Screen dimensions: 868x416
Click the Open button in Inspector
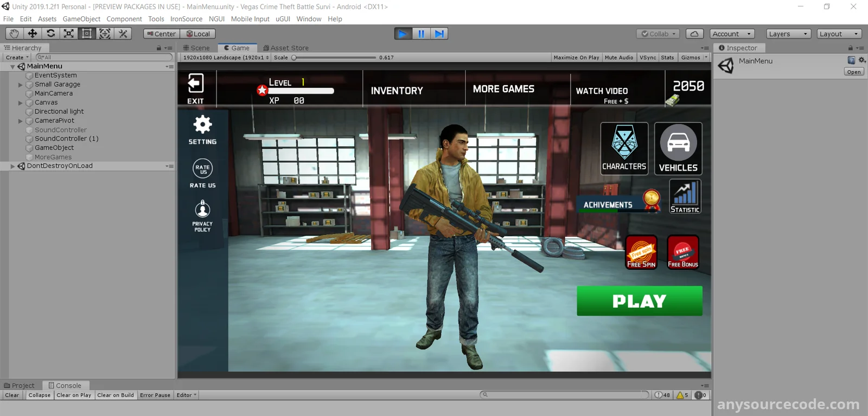pos(853,72)
